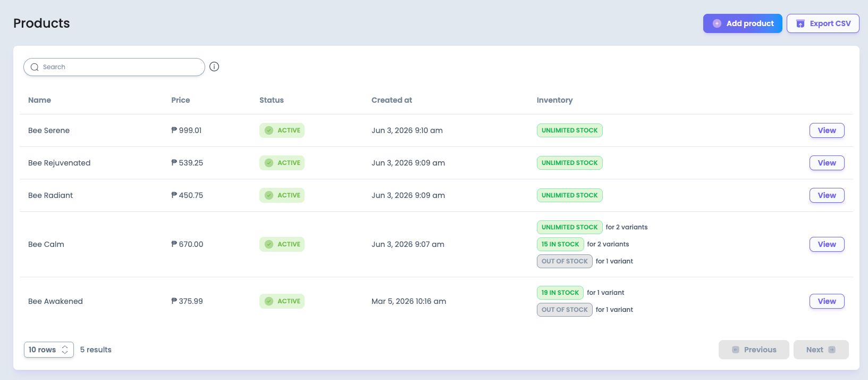Click the ₱ 999.01 price

pos(187,130)
